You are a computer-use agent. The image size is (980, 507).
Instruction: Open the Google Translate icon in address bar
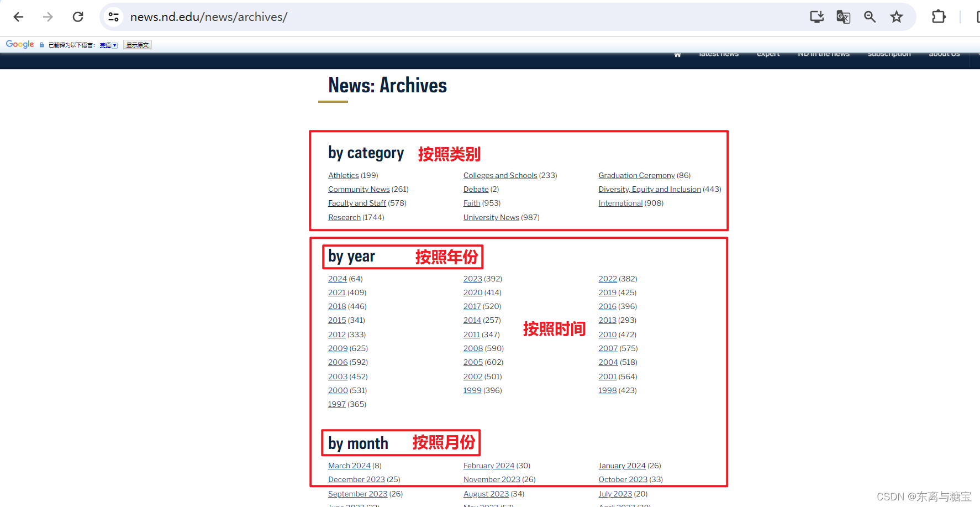[844, 17]
